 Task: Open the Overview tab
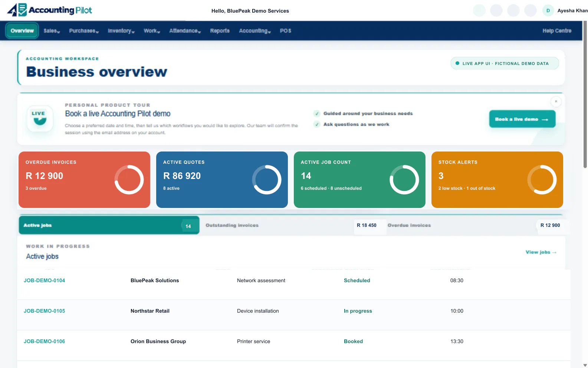(22, 31)
